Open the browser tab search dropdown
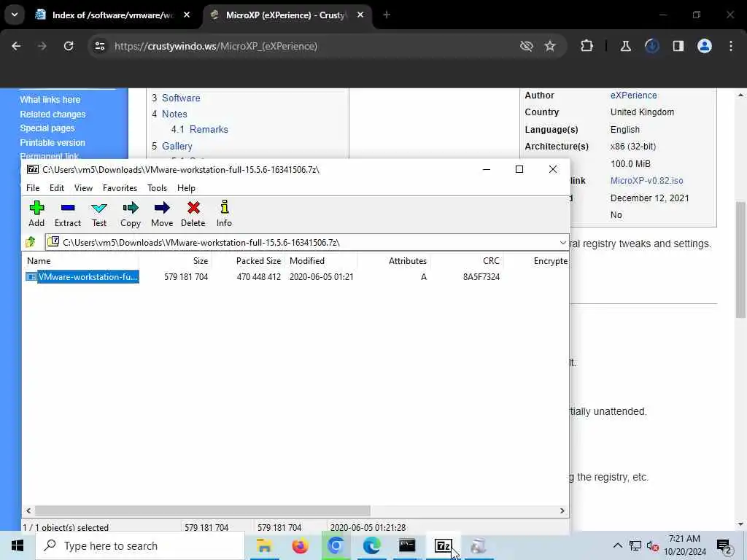The width and height of the screenshot is (747, 560). 15,15
